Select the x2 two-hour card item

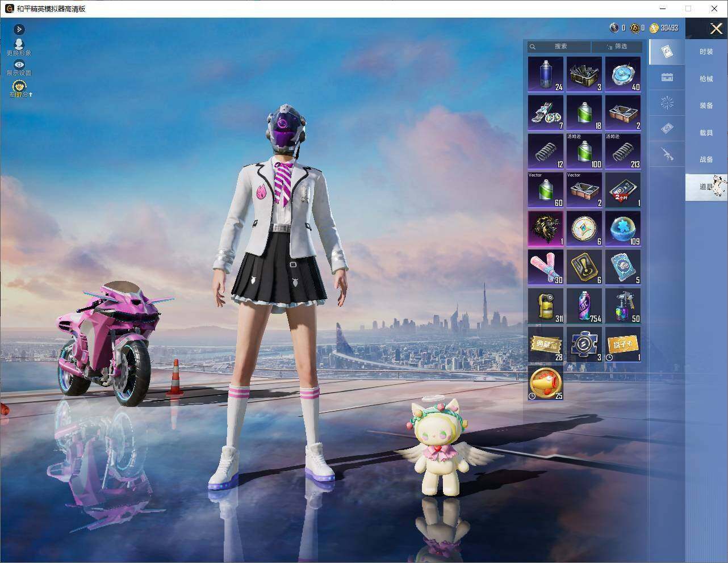coord(623,190)
